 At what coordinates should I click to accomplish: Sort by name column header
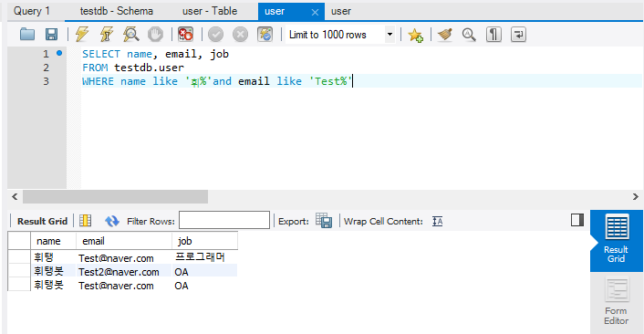click(x=54, y=241)
